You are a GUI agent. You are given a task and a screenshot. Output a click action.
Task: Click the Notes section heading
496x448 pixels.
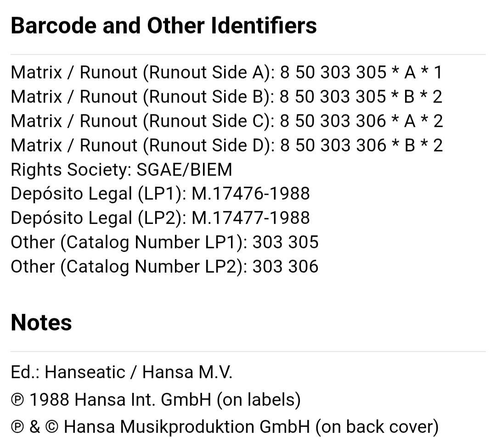click(x=41, y=323)
